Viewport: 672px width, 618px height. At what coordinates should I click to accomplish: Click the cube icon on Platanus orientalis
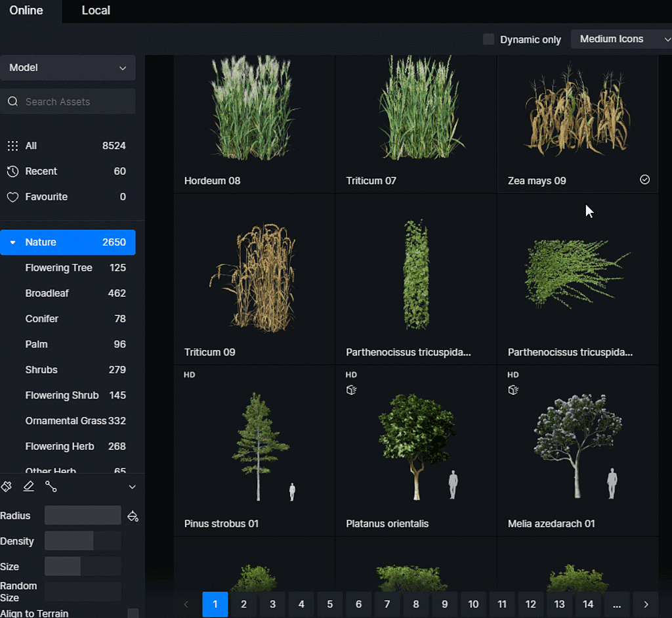(x=352, y=390)
